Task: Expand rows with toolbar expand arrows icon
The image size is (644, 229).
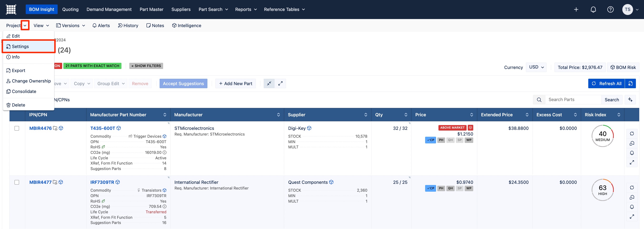Action: [x=280, y=83]
